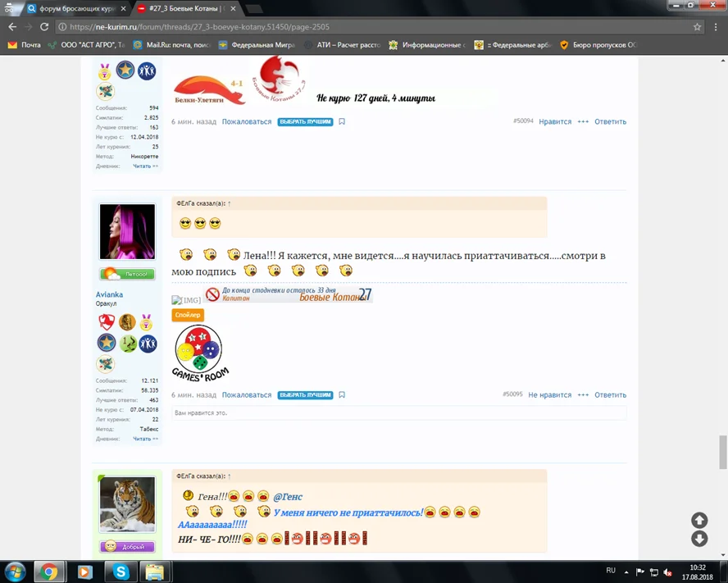Go back with the browser back arrow
This screenshot has height=583, width=728.
12,27
